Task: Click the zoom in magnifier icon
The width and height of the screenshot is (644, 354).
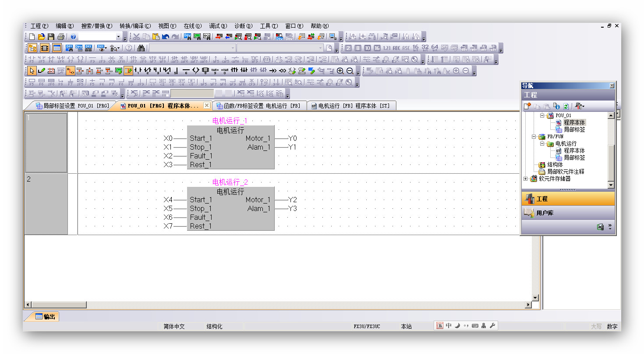Action: [340, 71]
